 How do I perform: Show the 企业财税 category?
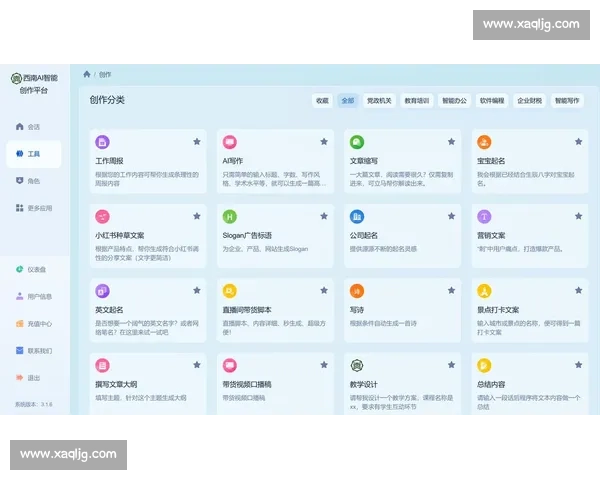point(529,101)
